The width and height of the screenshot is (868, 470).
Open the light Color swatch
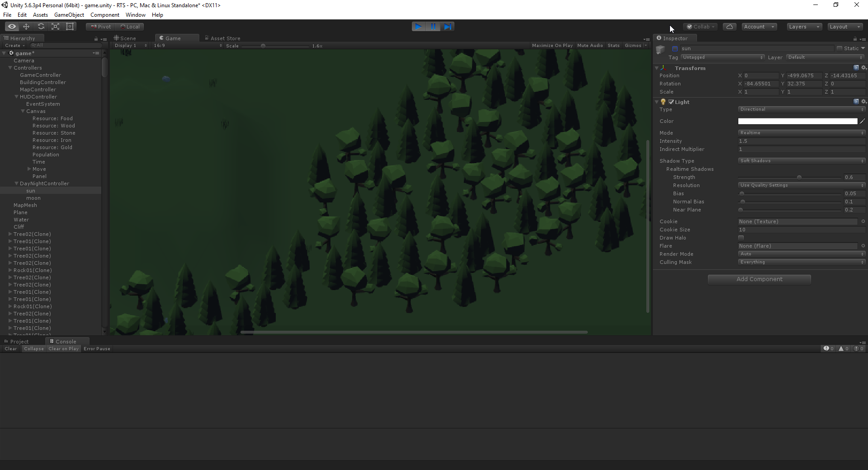coord(797,121)
